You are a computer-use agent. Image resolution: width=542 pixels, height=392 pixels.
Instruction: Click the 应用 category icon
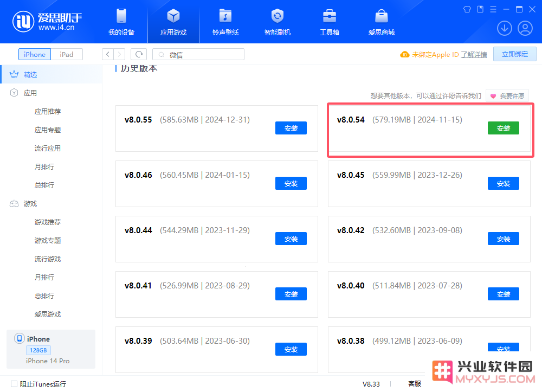[14, 93]
